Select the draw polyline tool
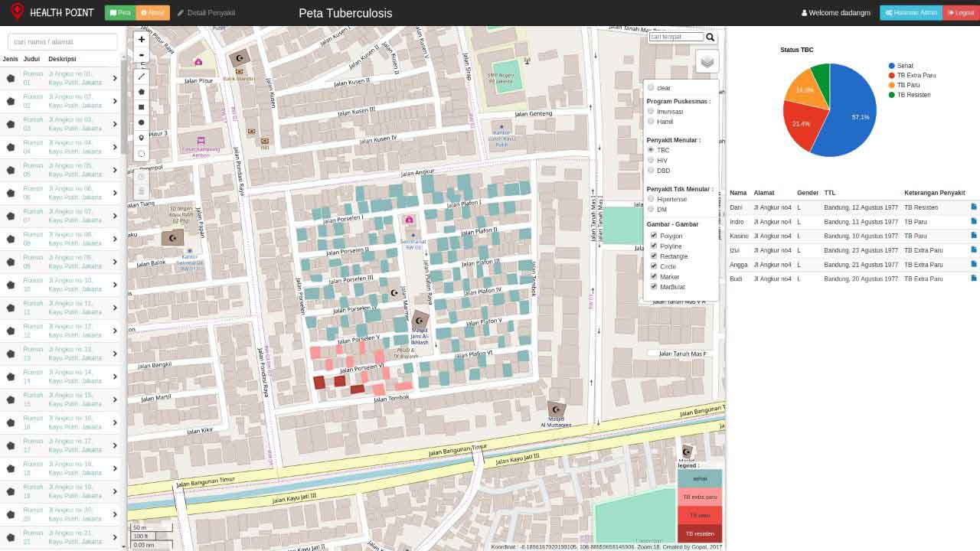 (x=141, y=77)
